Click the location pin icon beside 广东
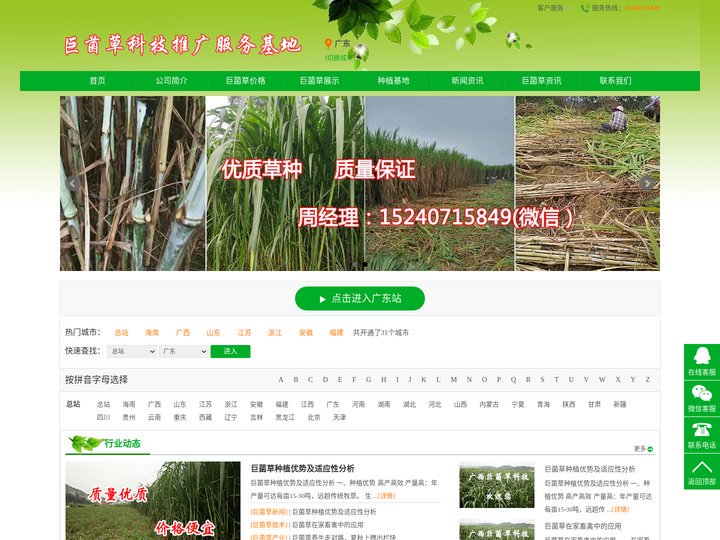The image size is (720, 540). coord(328,44)
